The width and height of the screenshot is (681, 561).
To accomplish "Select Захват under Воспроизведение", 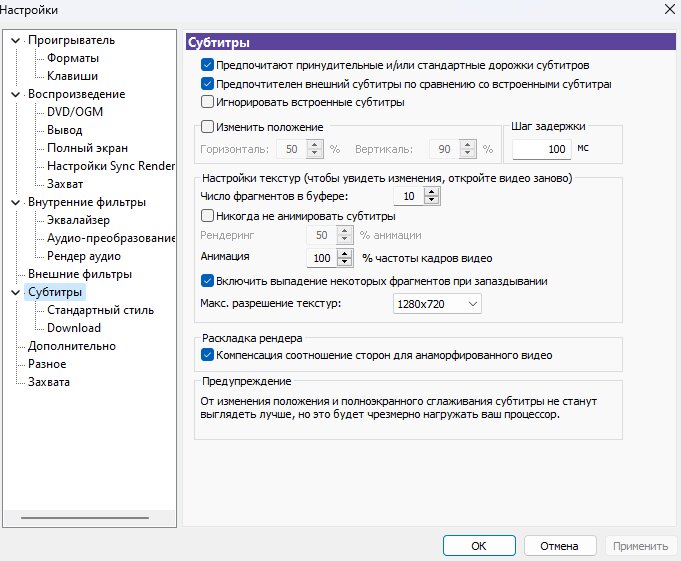I will 65,184.
